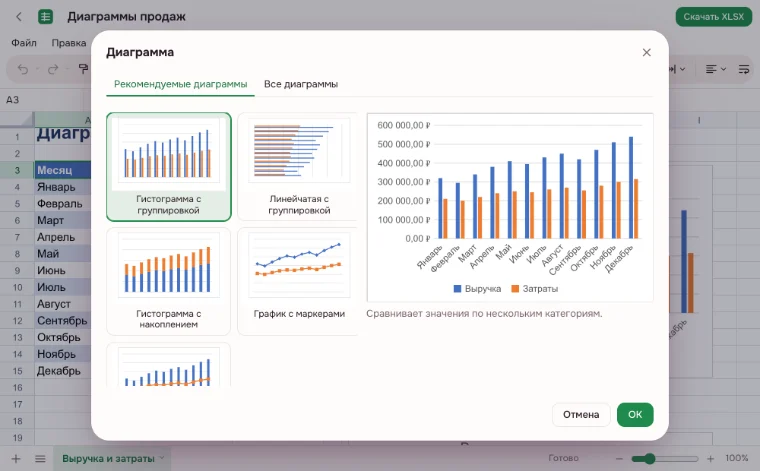Choose the График с маркерами thumbnail
The image size is (760, 471).
click(x=299, y=282)
